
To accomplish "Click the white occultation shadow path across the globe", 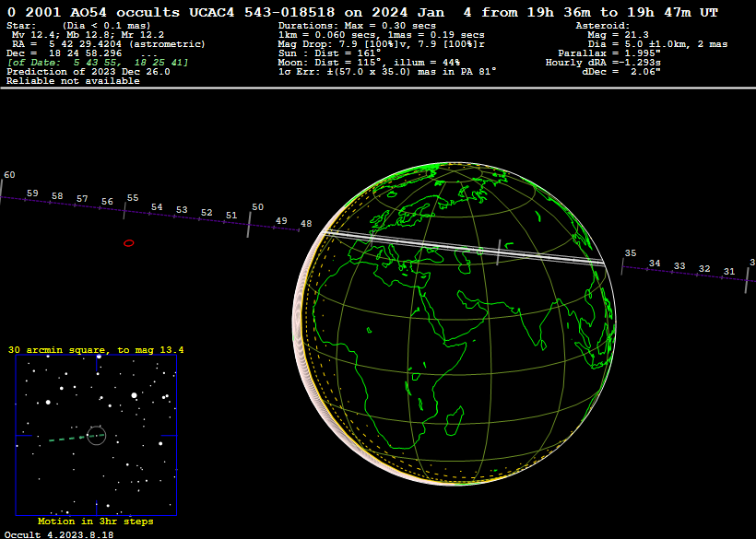I will 463,248.
